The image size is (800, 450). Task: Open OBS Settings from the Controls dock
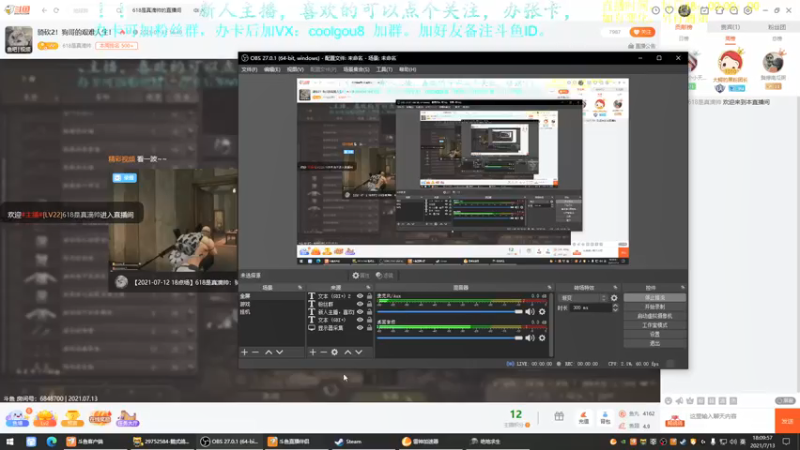(x=655, y=334)
